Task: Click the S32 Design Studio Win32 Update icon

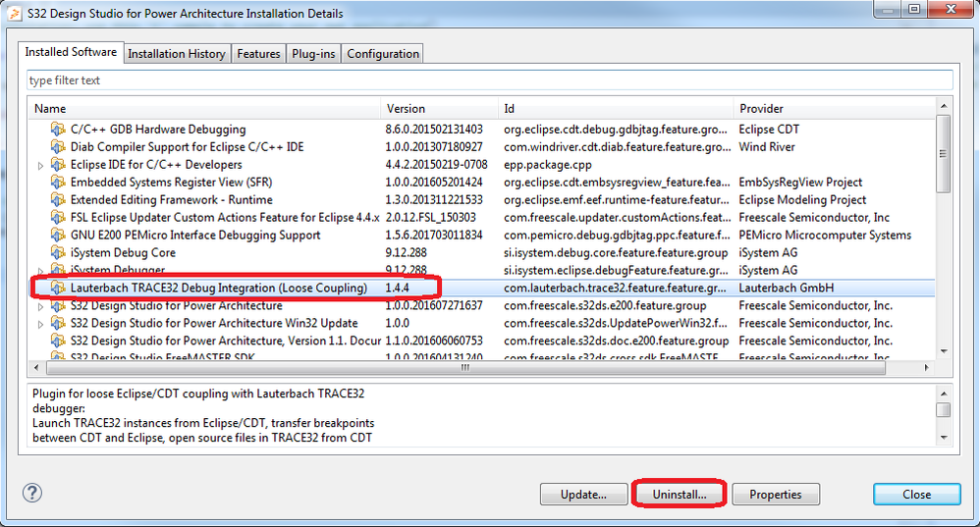Action: pyautogui.click(x=58, y=323)
